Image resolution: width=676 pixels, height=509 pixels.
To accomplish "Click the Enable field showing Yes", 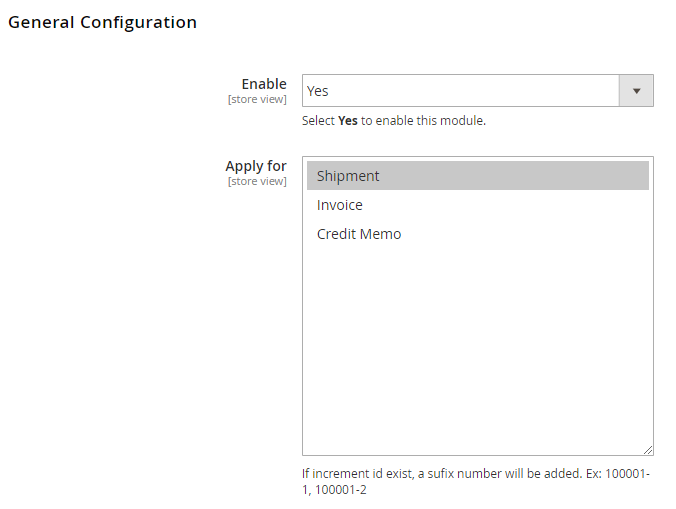I will [460, 91].
